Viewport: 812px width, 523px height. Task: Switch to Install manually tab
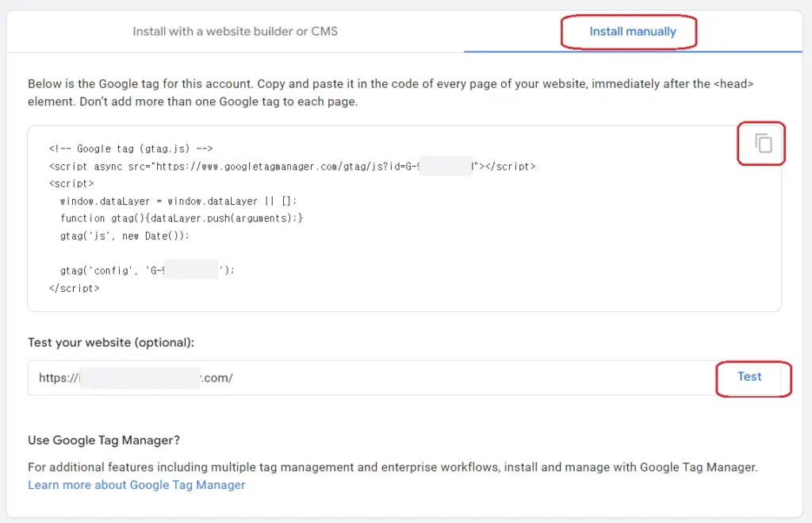tap(632, 32)
